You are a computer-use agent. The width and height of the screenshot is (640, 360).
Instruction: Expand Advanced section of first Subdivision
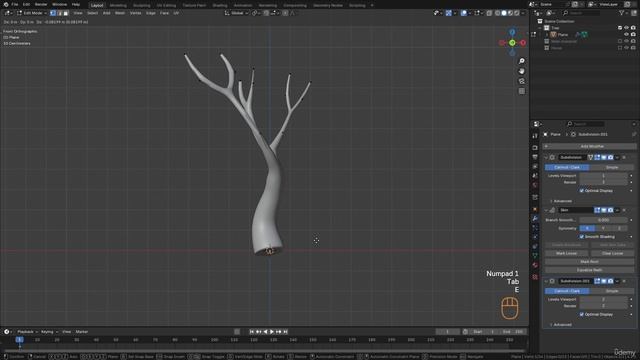(x=561, y=201)
